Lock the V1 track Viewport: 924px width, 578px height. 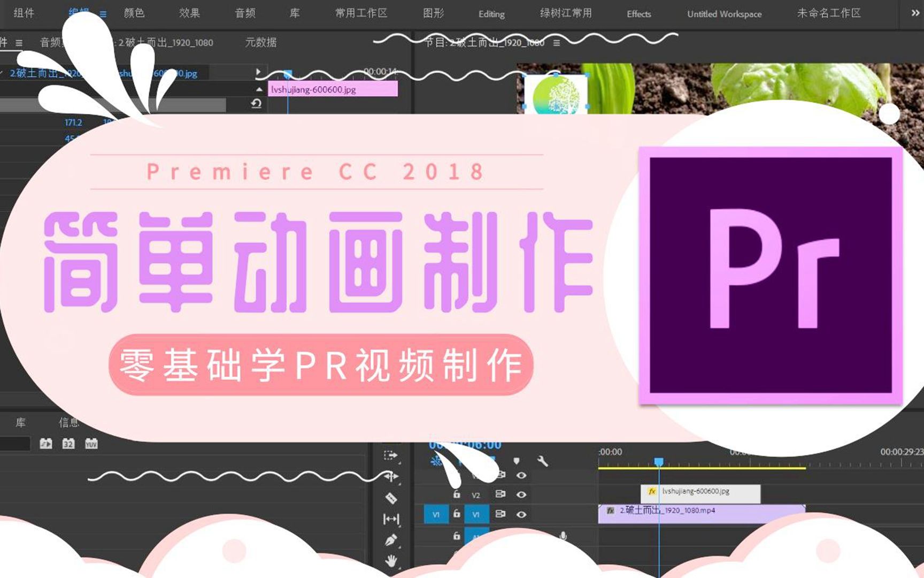tap(457, 514)
